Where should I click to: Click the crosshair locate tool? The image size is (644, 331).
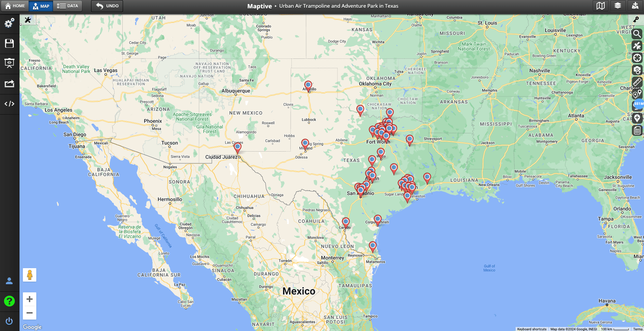(x=637, y=58)
